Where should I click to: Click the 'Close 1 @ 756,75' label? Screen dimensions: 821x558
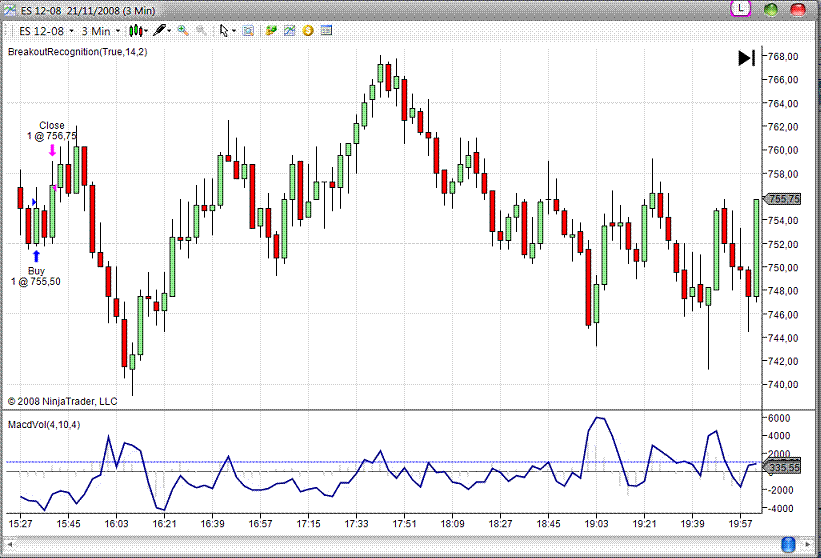pyautogui.click(x=52, y=131)
